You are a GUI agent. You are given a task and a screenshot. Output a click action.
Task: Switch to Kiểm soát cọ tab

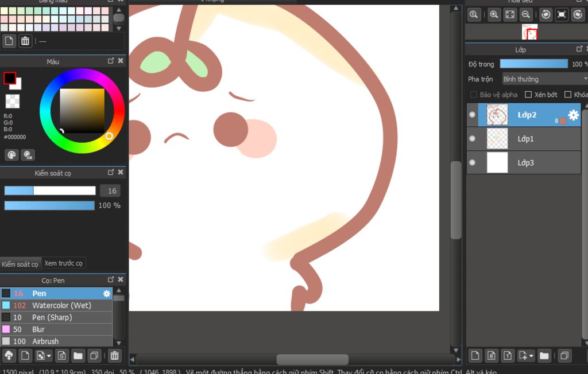20,264
